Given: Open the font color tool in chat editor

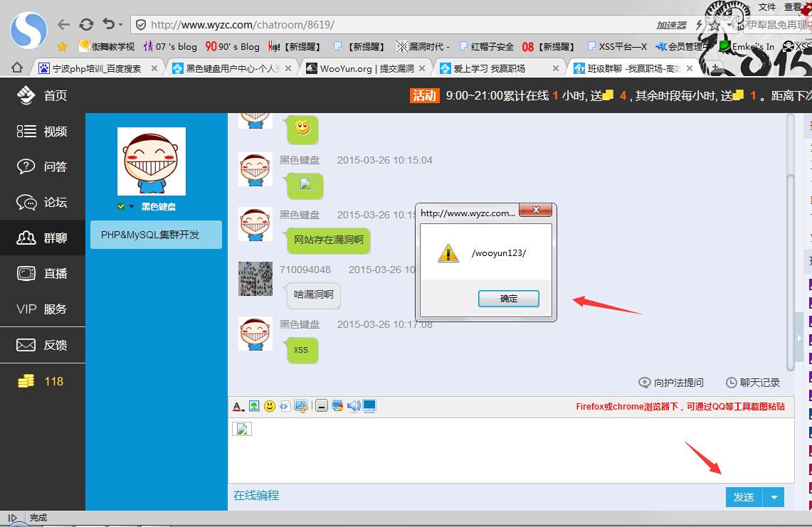Looking at the screenshot, I should click(238, 406).
